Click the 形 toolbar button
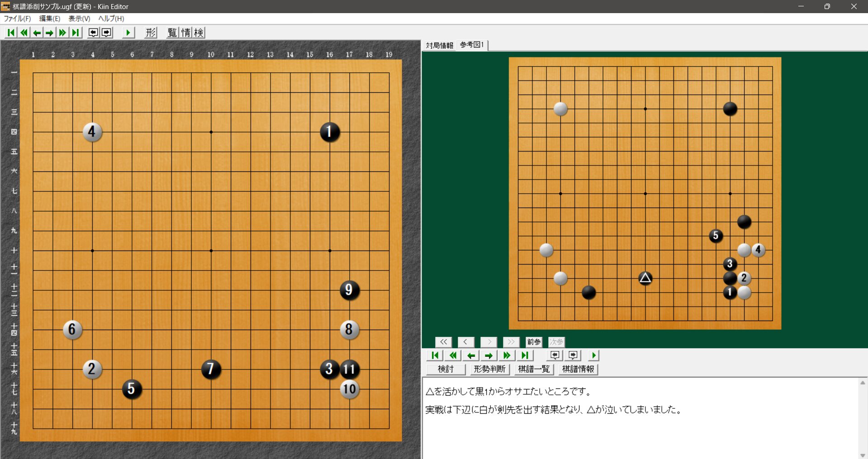 (151, 33)
